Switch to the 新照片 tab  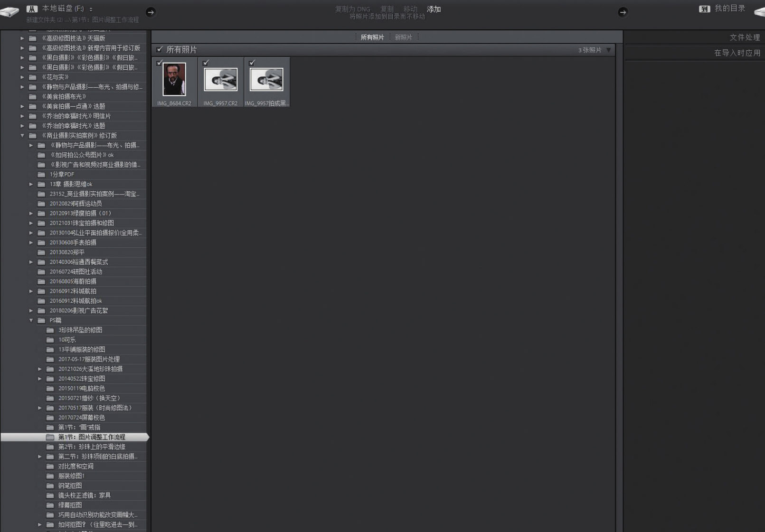pyautogui.click(x=403, y=37)
